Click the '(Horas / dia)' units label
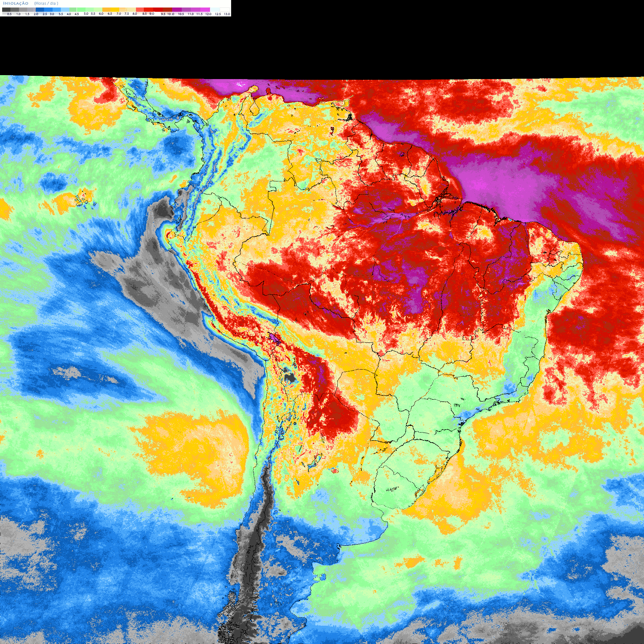The width and height of the screenshot is (644, 644). 46,3
